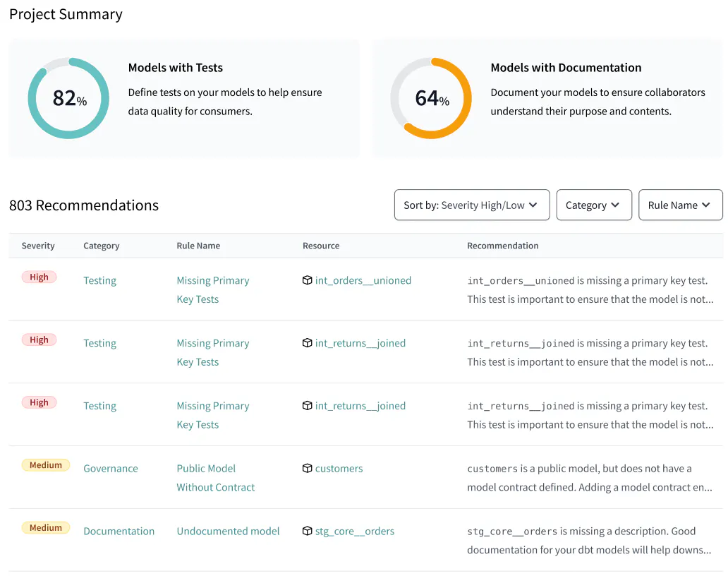Open the Undocumented model rule link

tap(228, 531)
